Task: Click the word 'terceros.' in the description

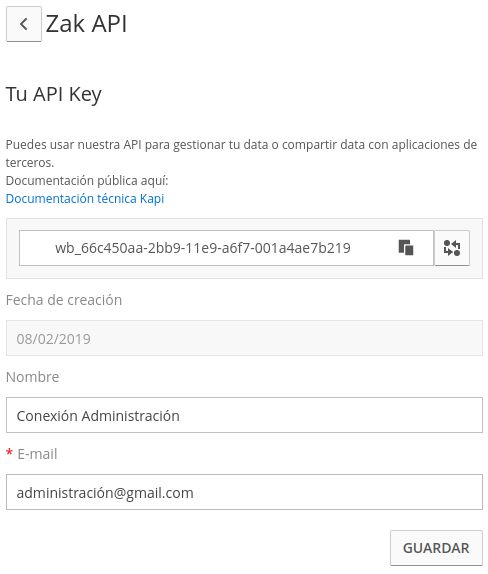Action: (x=30, y=163)
